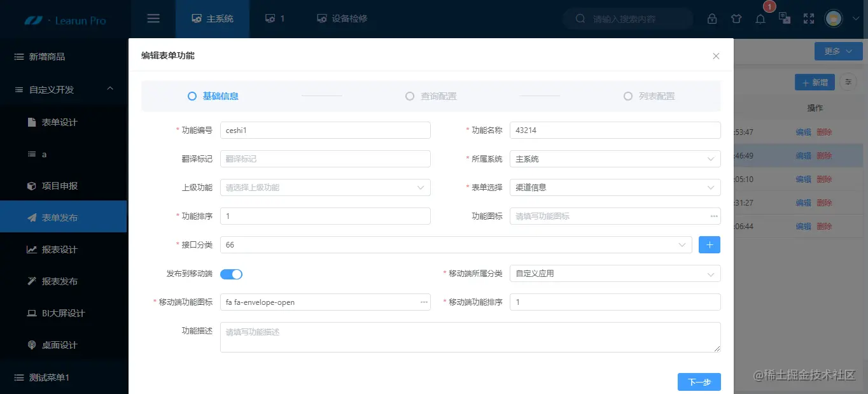The width and height of the screenshot is (868, 394).
Task: Click the hamburger menu to collapse sidebar
Action: 153,18
